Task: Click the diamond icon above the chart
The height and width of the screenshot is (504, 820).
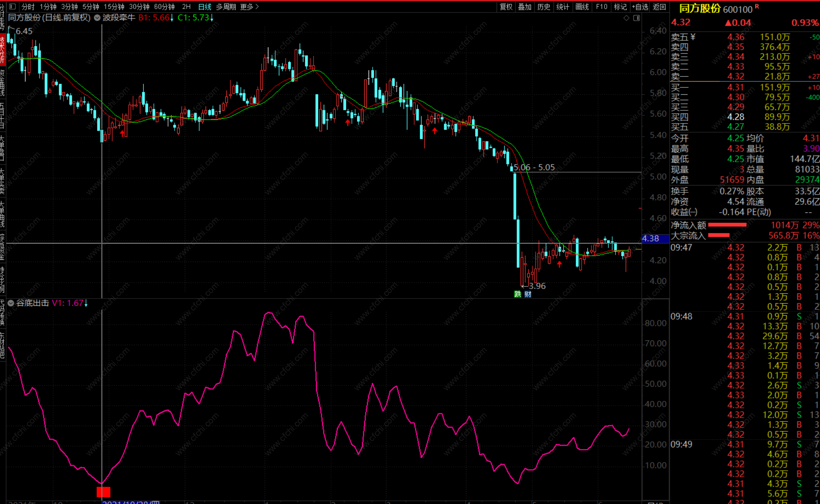Action: (626, 18)
